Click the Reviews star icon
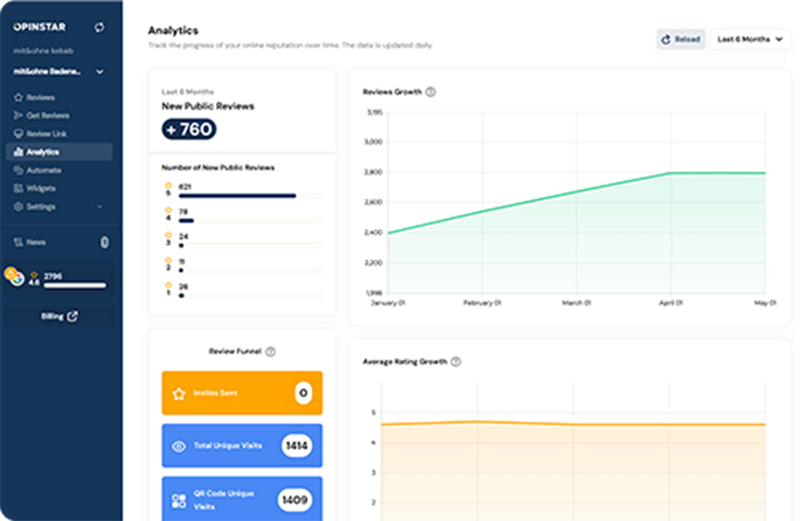Viewport: 812px width, 521px height. click(x=18, y=98)
